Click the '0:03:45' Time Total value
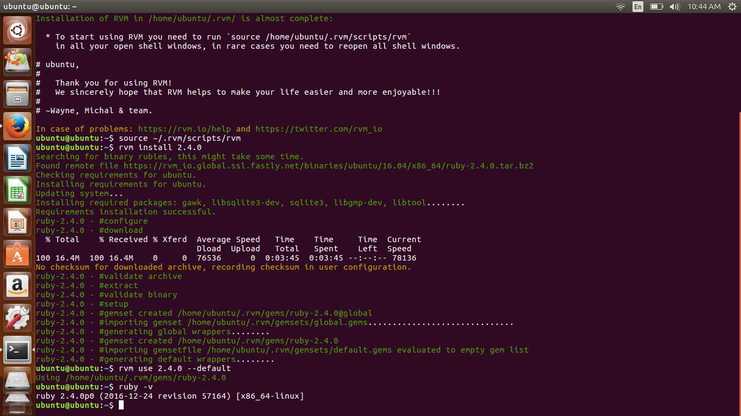 tap(282, 258)
